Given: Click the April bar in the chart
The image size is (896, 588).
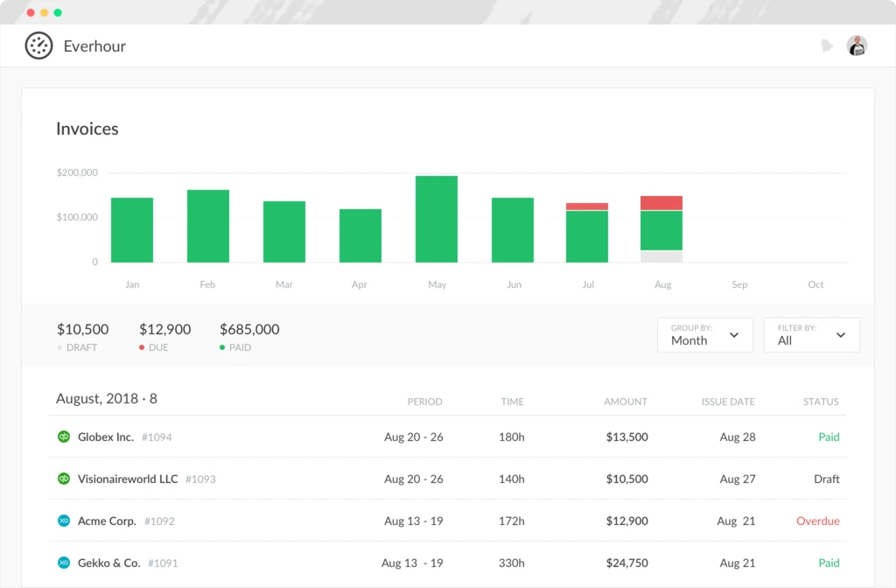Looking at the screenshot, I should click(x=360, y=235).
